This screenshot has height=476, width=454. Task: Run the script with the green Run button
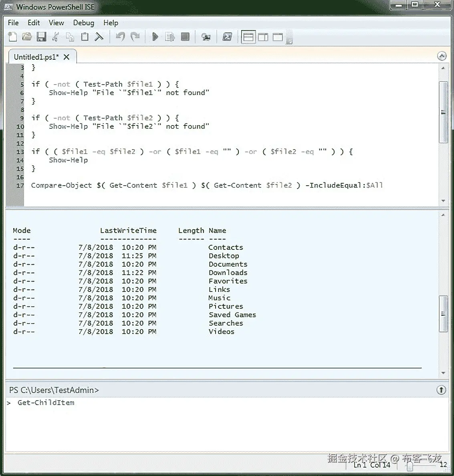(155, 36)
